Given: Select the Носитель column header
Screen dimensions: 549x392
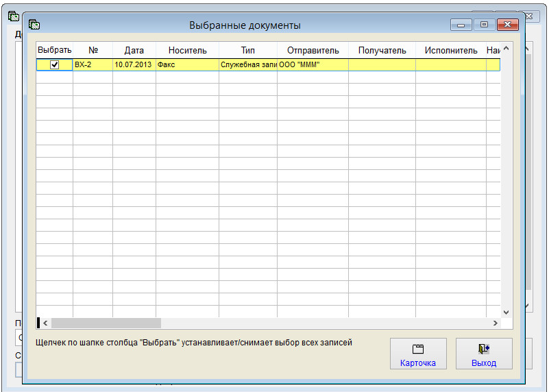Looking at the screenshot, I should coord(187,50).
